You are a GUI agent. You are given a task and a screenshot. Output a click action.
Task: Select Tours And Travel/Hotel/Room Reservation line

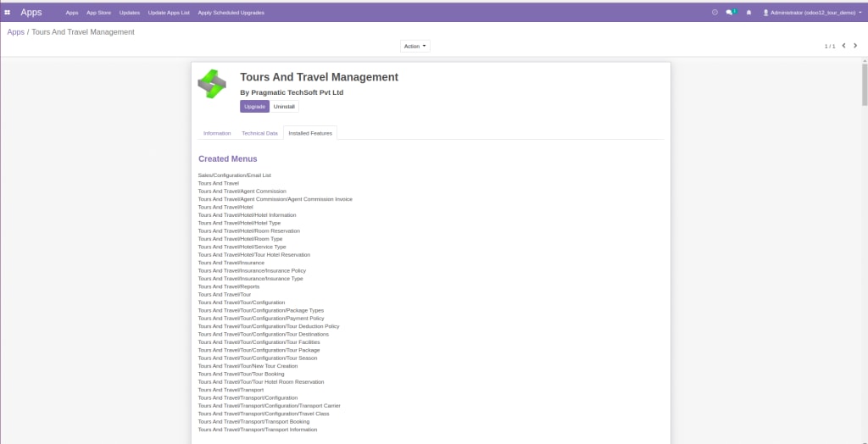(249, 230)
